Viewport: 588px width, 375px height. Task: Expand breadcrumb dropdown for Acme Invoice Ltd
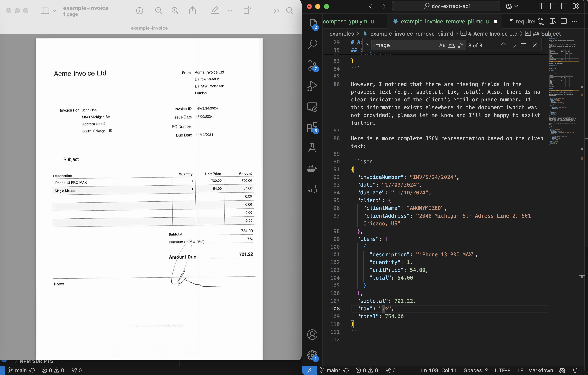click(493, 34)
